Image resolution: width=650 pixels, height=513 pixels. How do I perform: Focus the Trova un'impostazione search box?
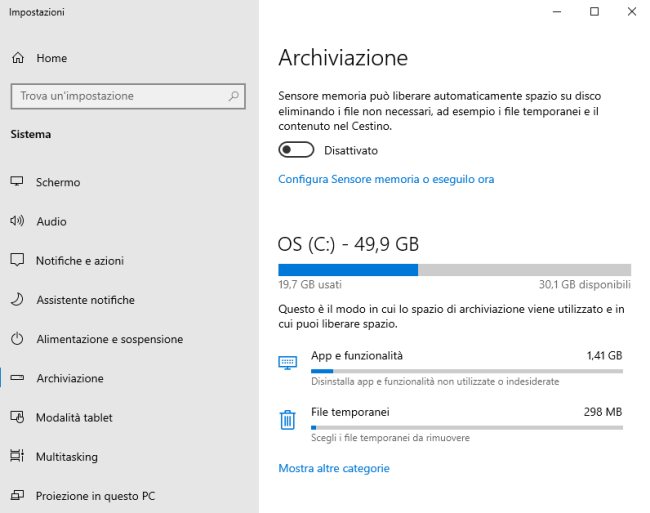[128, 96]
